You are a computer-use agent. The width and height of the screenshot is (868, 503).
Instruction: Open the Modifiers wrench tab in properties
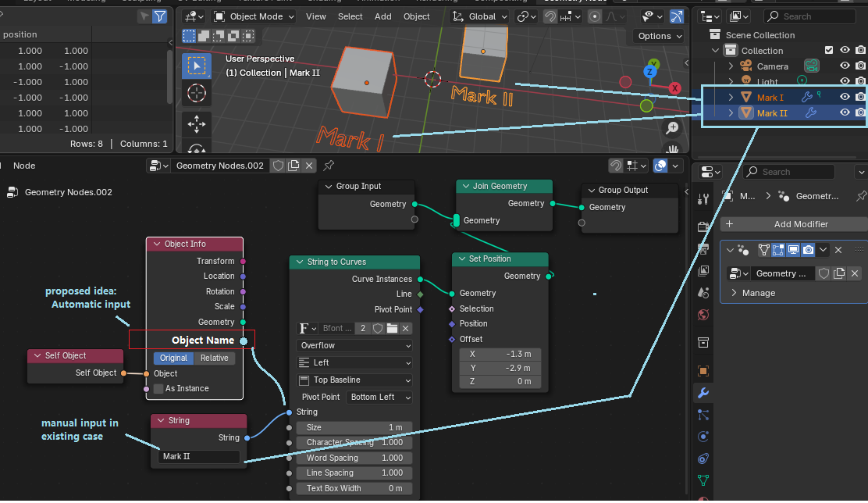point(703,393)
